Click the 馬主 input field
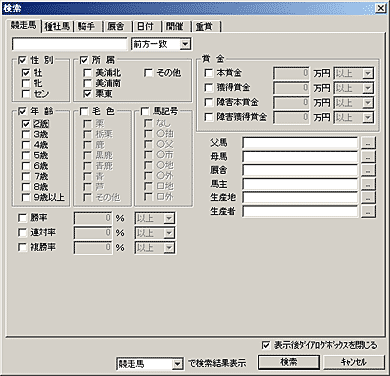The height and width of the screenshot is (376, 390). click(x=300, y=184)
